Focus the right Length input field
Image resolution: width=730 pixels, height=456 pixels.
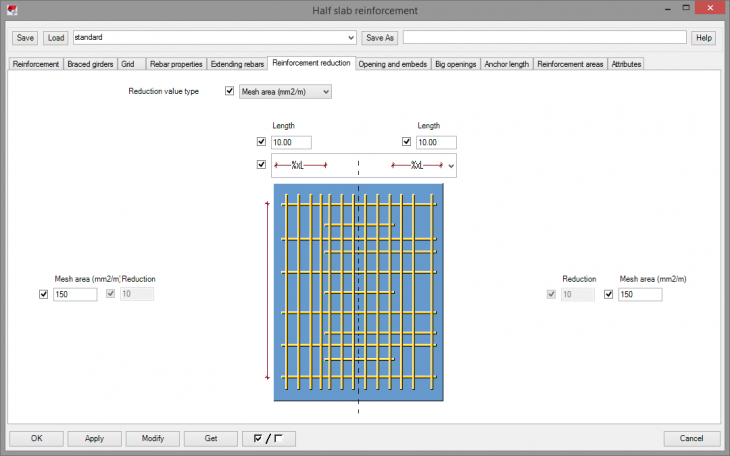[x=436, y=142]
